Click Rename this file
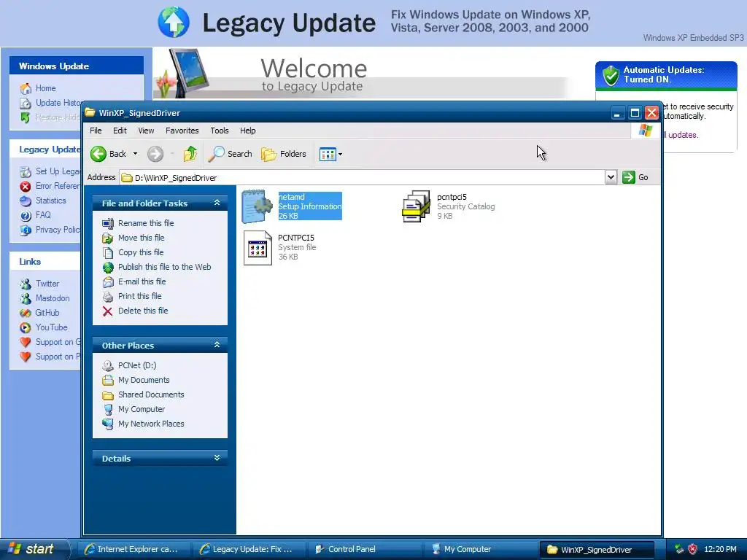The height and width of the screenshot is (560, 747). tap(146, 223)
